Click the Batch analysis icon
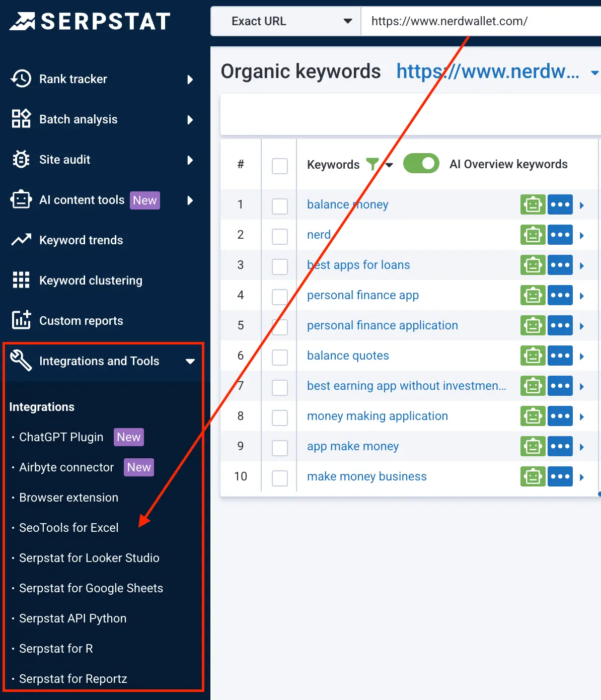The image size is (601, 700). [x=21, y=119]
